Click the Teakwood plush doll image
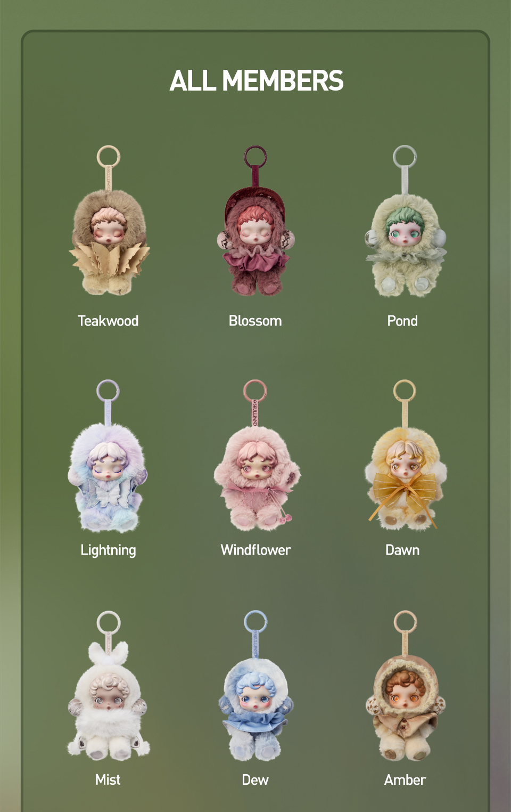 point(109,221)
